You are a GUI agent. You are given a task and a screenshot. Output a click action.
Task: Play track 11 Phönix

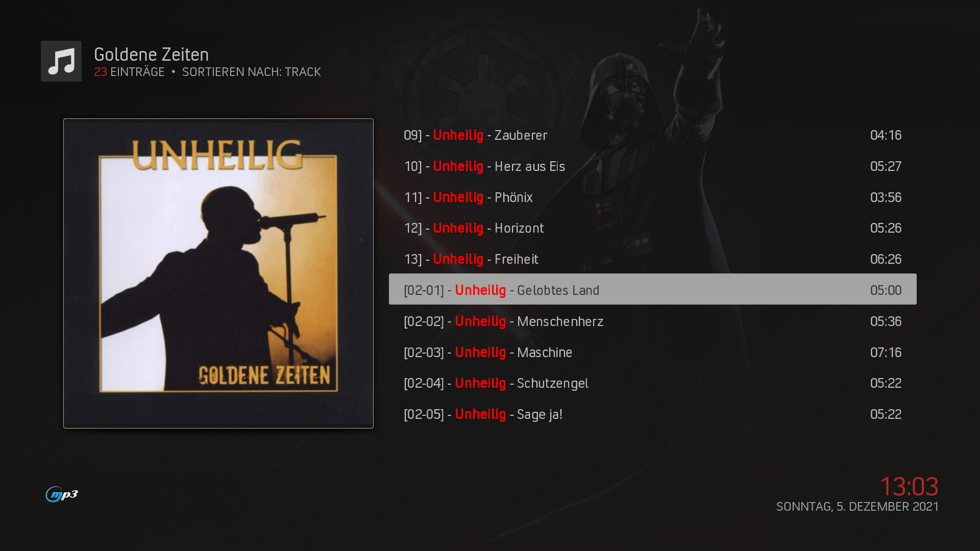coord(652,197)
